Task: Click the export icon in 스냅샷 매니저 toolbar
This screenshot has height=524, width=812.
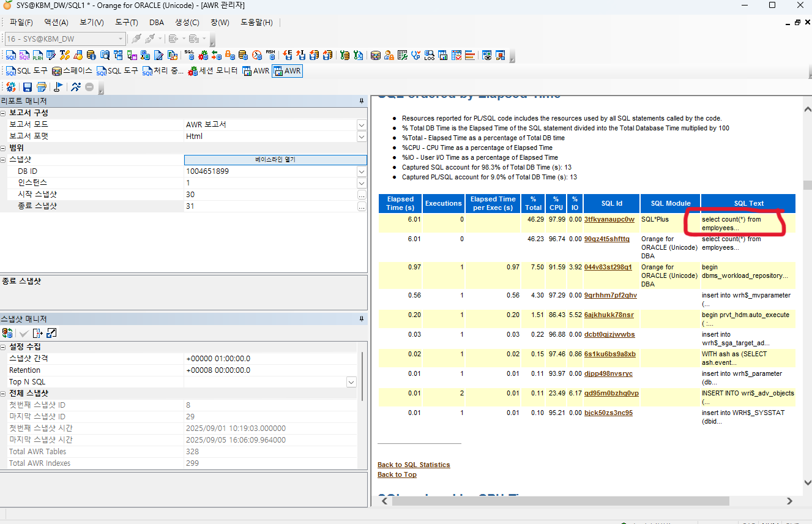Action: [37, 333]
